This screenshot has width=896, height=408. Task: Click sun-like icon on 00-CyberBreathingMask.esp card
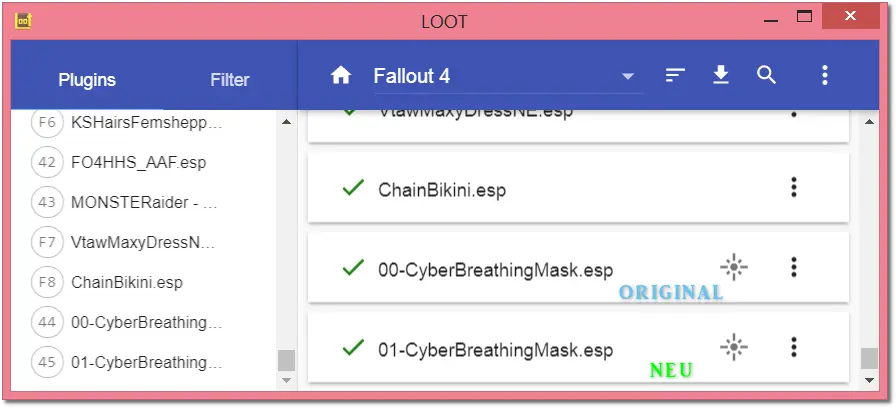(x=734, y=267)
